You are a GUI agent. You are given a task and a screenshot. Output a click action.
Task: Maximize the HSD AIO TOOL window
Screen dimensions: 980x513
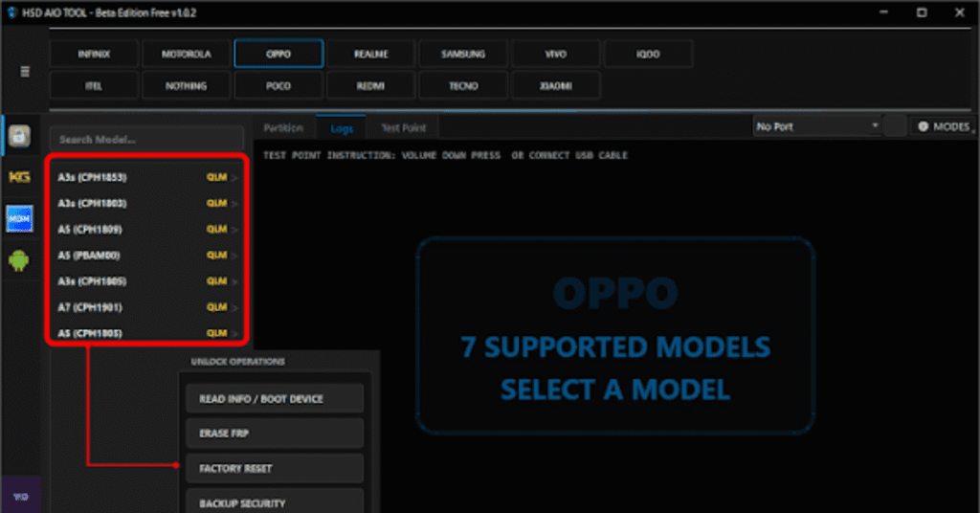922,12
